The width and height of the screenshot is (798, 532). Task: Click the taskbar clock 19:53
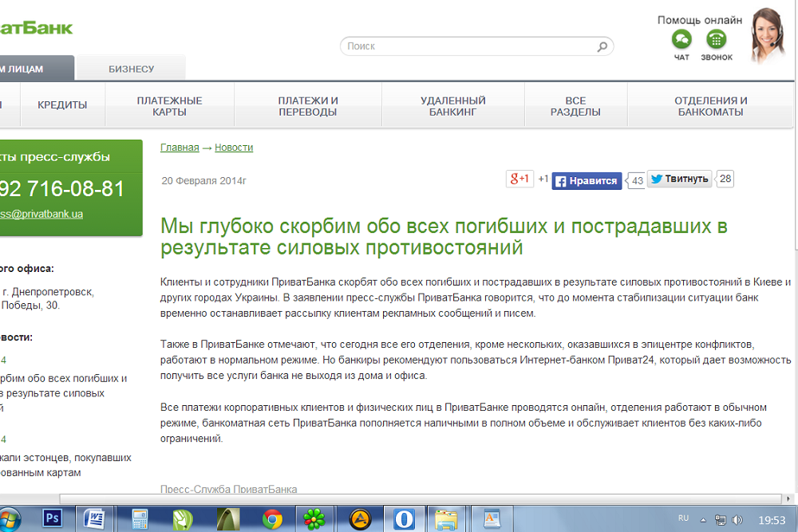[772, 520]
